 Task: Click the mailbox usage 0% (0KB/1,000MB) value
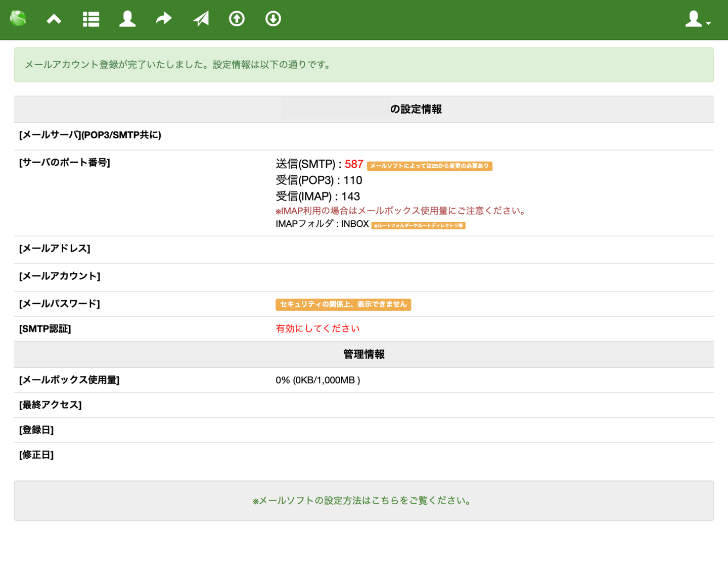317,380
